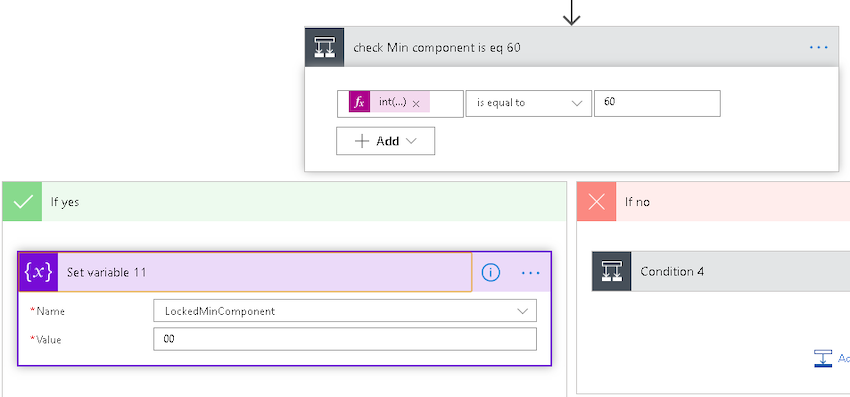This screenshot has width=850, height=397.
Task: Click the condition icon on check Min component header
Action: [x=324, y=47]
